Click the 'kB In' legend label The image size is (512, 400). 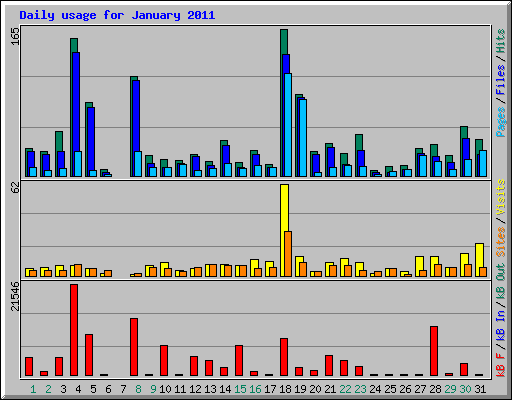coord(501,325)
